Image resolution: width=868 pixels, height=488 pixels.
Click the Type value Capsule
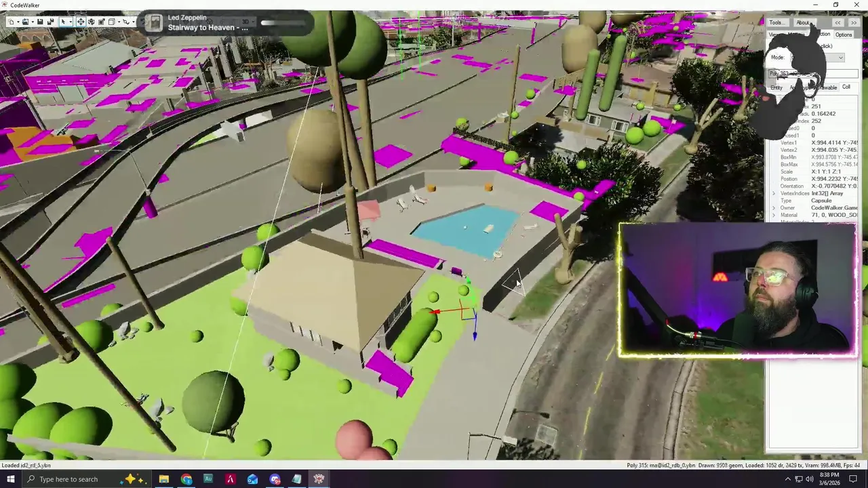click(822, 201)
